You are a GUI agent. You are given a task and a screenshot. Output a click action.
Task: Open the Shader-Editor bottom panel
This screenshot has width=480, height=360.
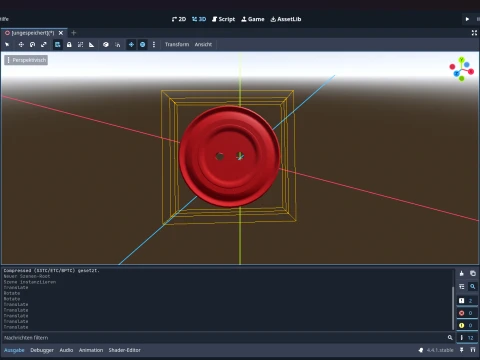pos(125,350)
